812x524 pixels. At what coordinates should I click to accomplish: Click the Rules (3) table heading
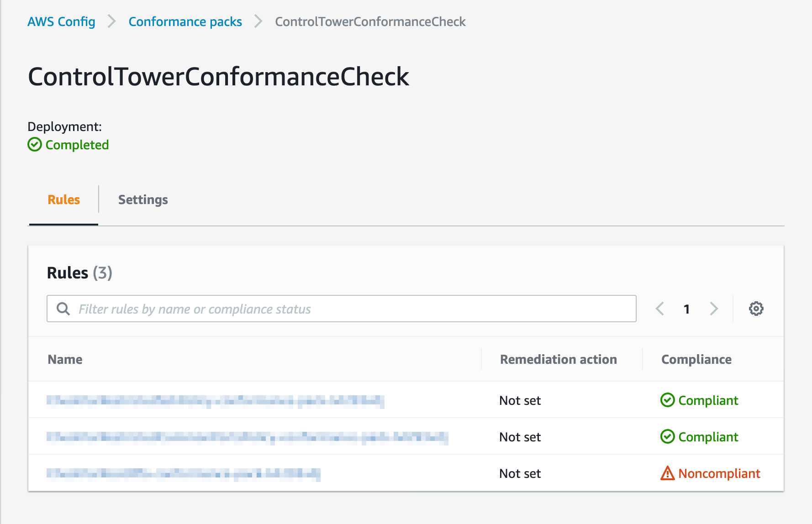(x=79, y=272)
